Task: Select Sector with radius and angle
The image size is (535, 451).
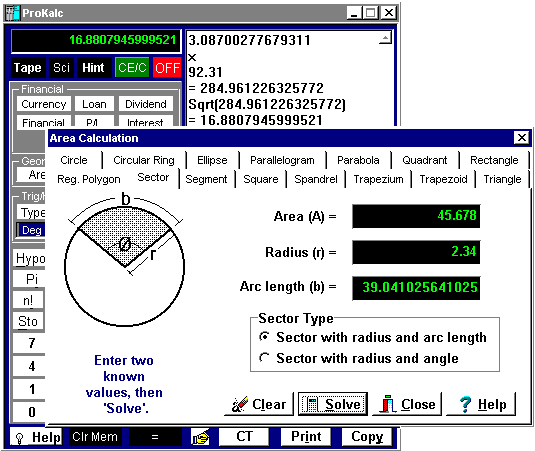Action: (359, 358)
